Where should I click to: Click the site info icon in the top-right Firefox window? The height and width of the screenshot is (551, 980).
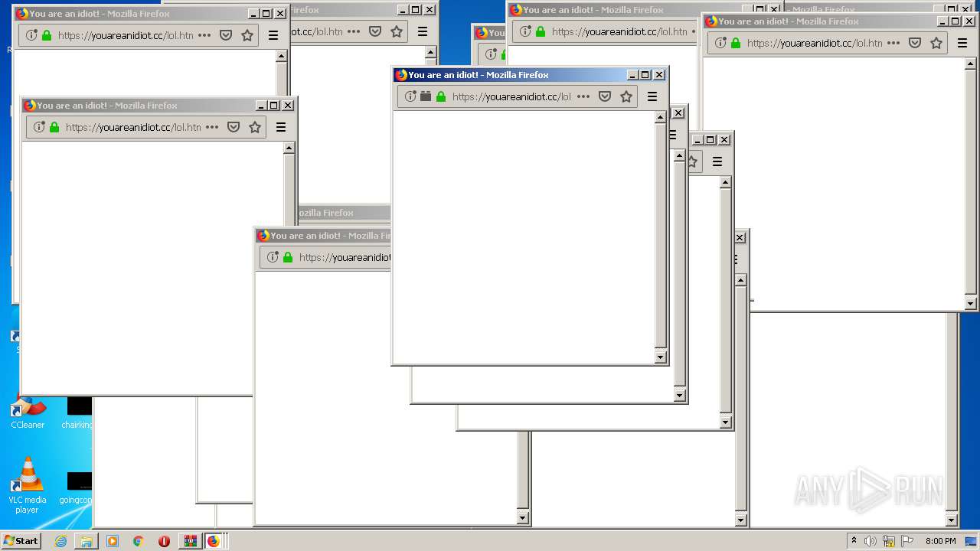click(x=720, y=43)
